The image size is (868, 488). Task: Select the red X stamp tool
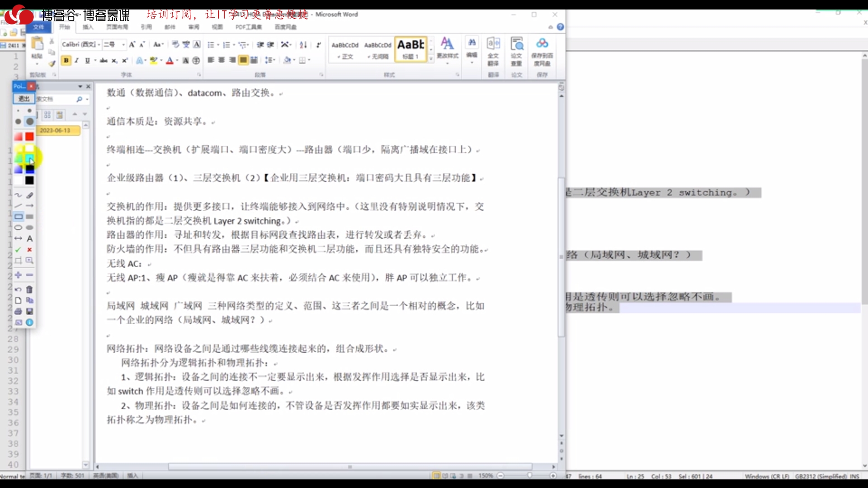click(29, 250)
